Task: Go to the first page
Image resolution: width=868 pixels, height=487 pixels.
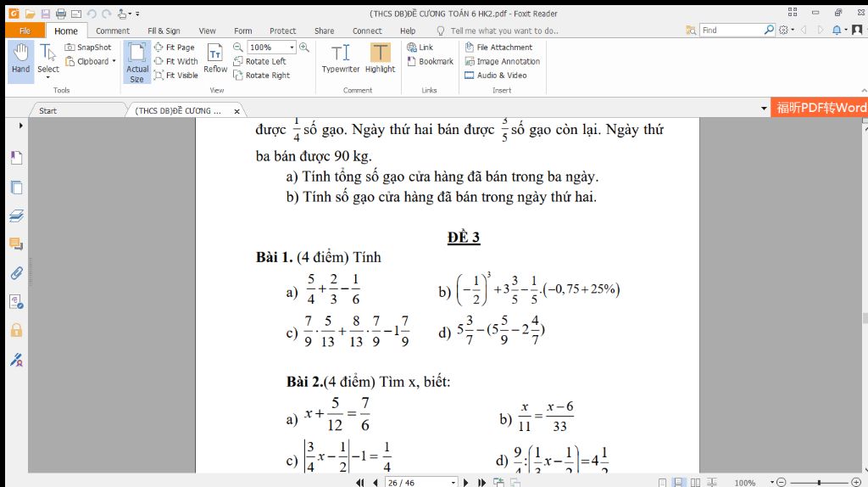Action: 360,483
